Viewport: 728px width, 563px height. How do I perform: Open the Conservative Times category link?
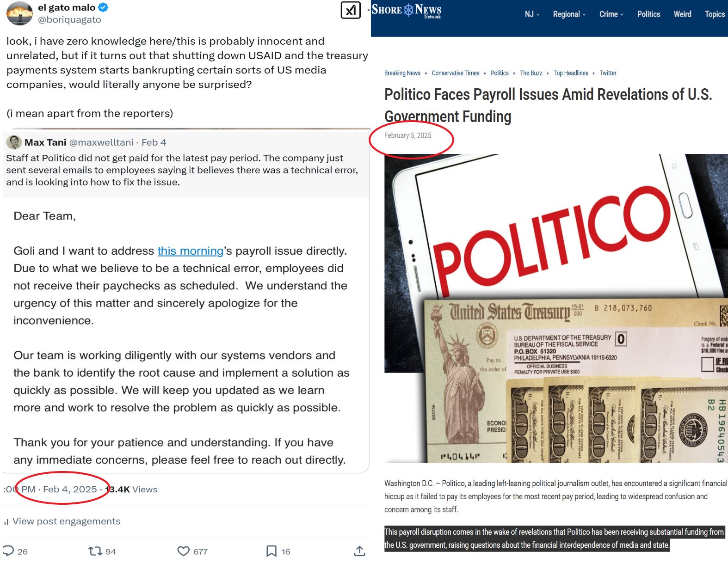(456, 73)
